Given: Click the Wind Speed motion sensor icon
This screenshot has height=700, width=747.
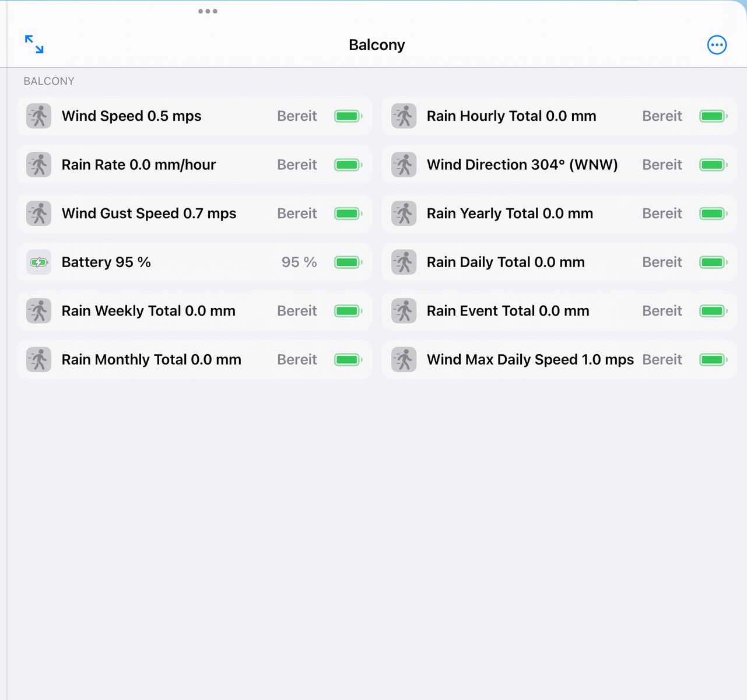Looking at the screenshot, I should [x=39, y=116].
